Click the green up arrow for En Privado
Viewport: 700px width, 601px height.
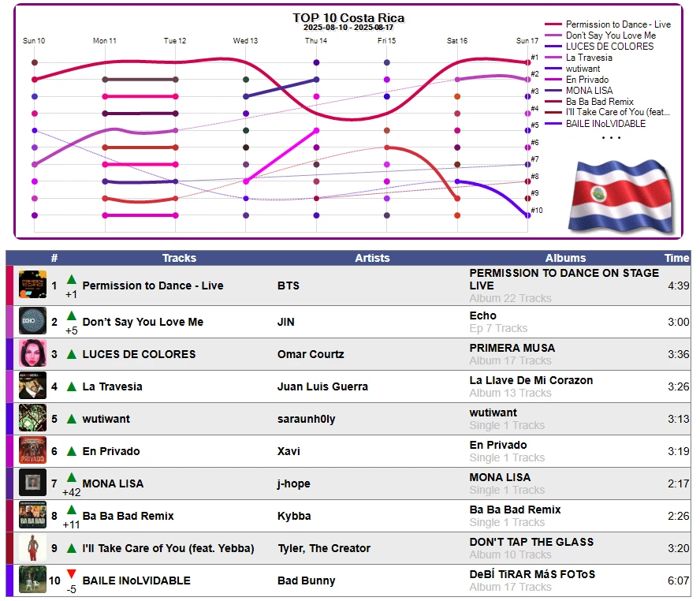tap(72, 451)
